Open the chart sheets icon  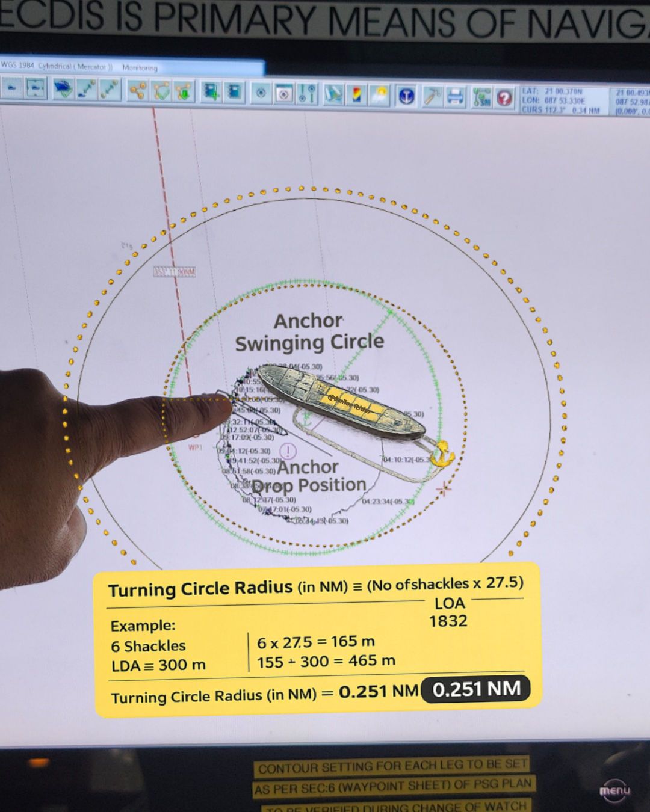point(333,94)
